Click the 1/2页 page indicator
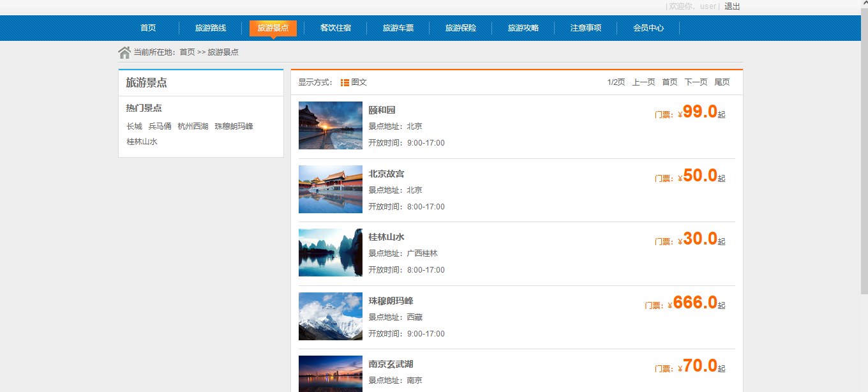 pyautogui.click(x=616, y=82)
